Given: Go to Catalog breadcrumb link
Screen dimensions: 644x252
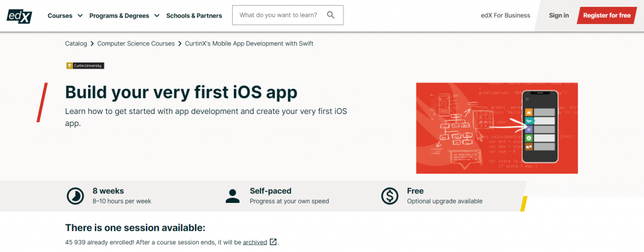Looking at the screenshot, I should coord(76,43).
